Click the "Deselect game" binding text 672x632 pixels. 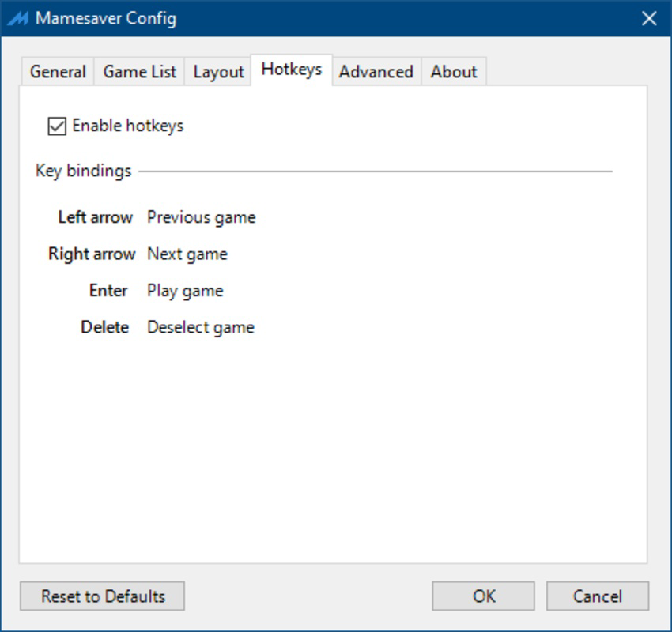point(201,328)
